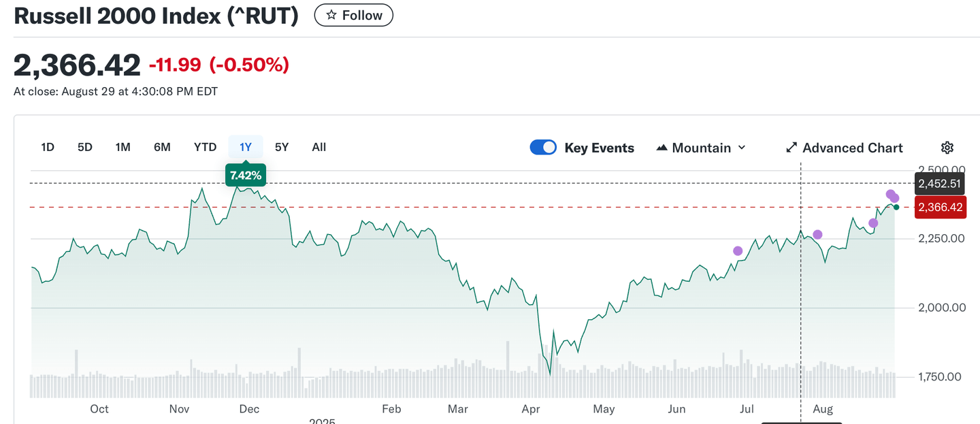The height and width of the screenshot is (424, 980).
Task: Click the star icon in Follow button
Action: coord(331,15)
